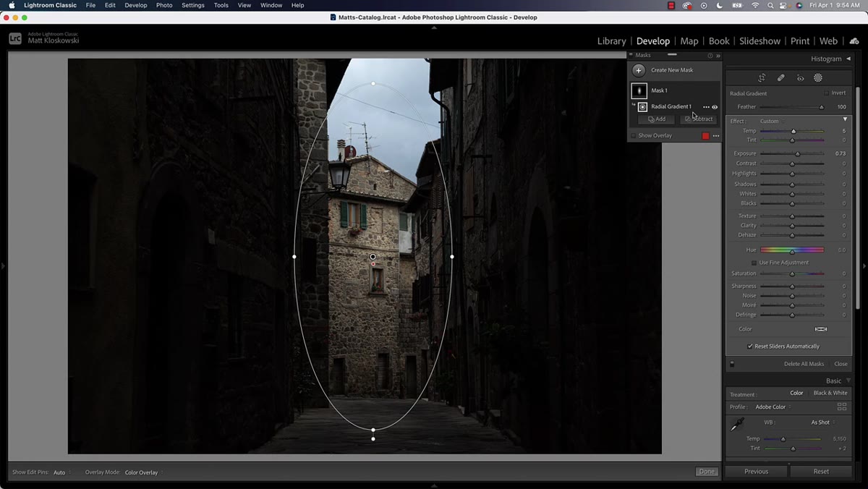Set Treatment to Color
This screenshot has width=868, height=489.
click(796, 393)
